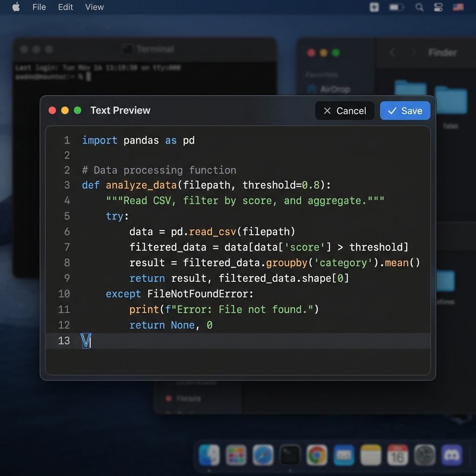Click the Finder forward navigation chevron
This screenshot has height=476, width=476.
tap(413, 53)
